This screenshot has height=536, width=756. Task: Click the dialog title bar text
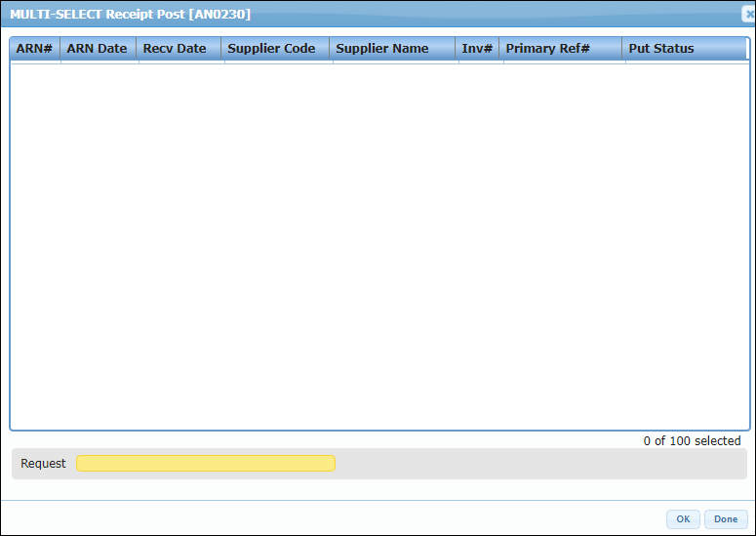point(130,14)
